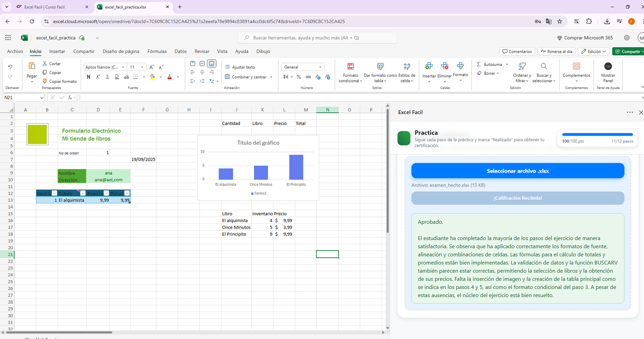644x339 pixels.
Task: Open the Edición mode button
Action: pyautogui.click(x=594, y=52)
